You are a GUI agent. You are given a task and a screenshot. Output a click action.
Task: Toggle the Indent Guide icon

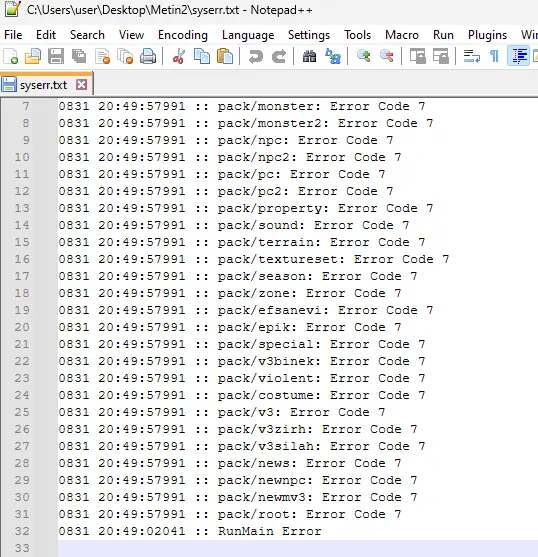click(519, 56)
